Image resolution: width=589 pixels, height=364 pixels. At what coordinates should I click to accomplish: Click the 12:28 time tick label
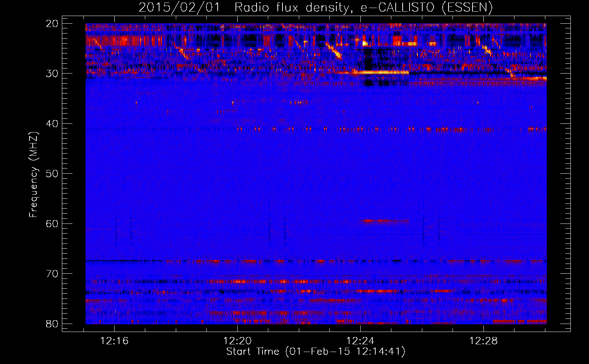484,341
